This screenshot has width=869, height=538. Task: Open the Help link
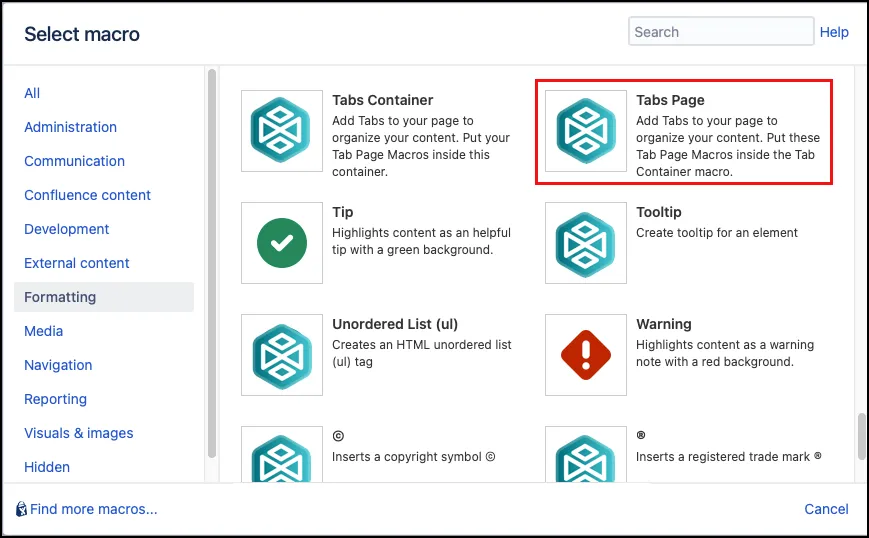834,32
